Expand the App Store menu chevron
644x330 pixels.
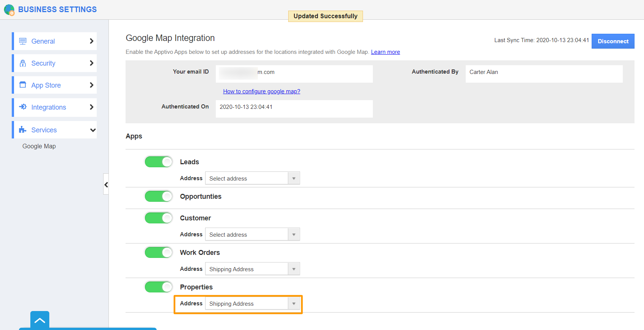tap(91, 85)
